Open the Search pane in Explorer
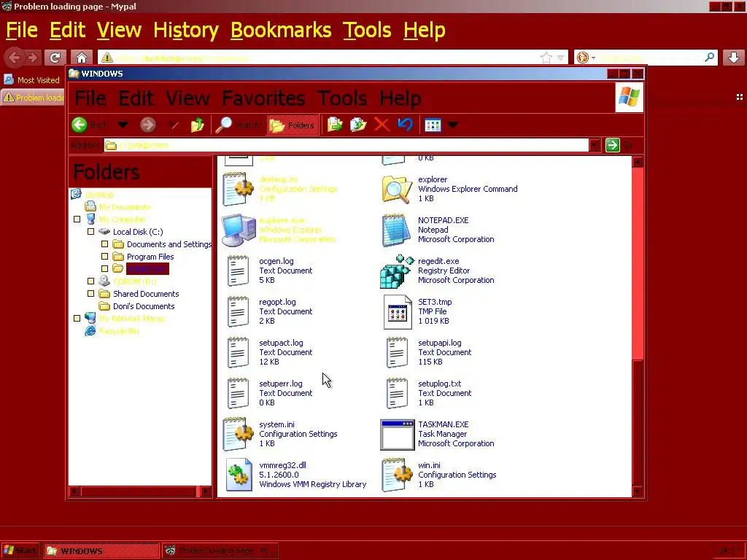 point(237,125)
